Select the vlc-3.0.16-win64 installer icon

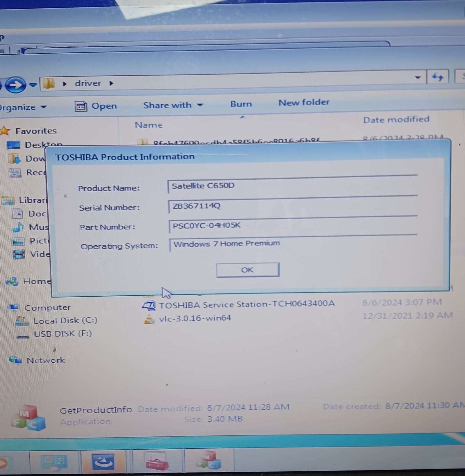(149, 319)
